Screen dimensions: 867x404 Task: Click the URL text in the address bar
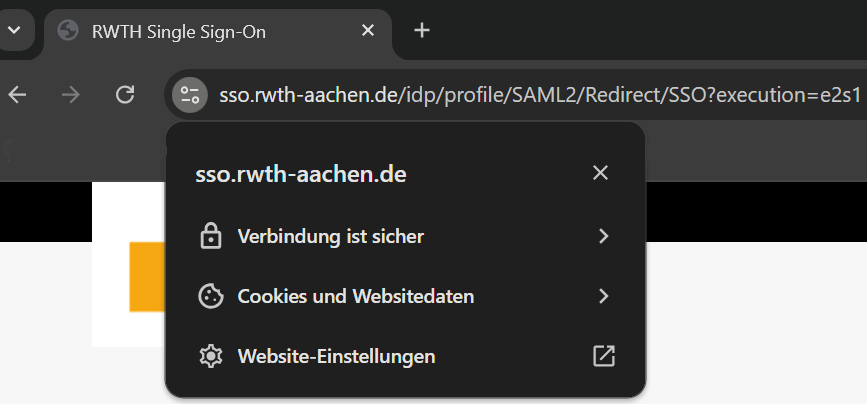click(540, 95)
